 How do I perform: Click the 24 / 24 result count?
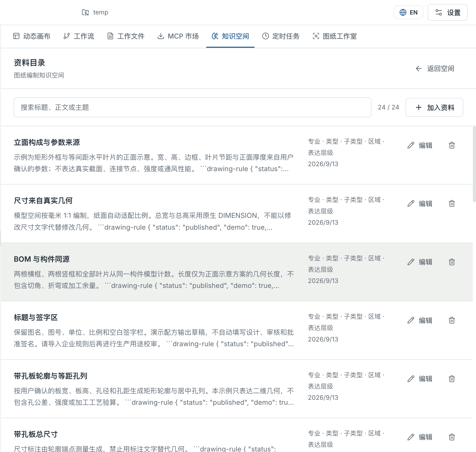[388, 107]
